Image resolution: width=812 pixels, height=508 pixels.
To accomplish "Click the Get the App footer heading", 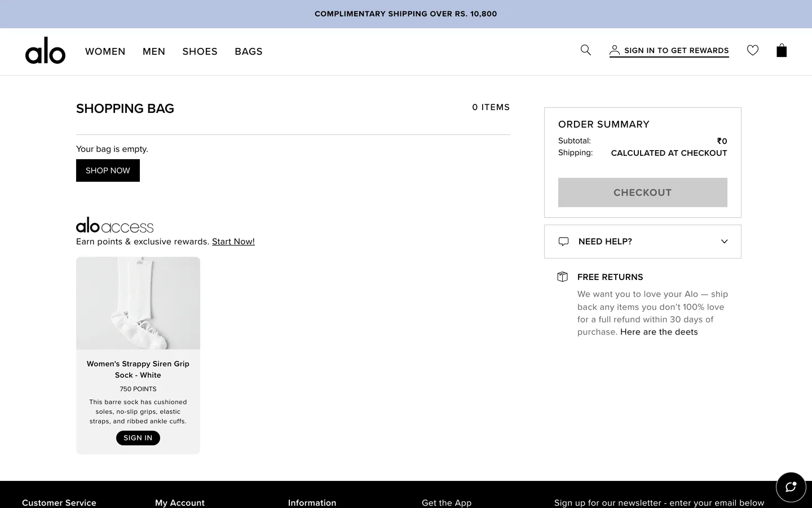I will pyautogui.click(x=447, y=502).
